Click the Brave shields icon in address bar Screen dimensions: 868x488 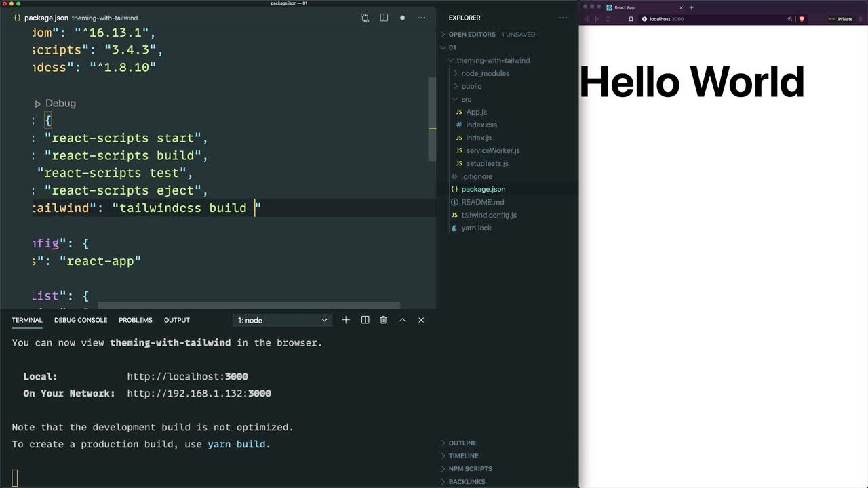[x=802, y=19]
